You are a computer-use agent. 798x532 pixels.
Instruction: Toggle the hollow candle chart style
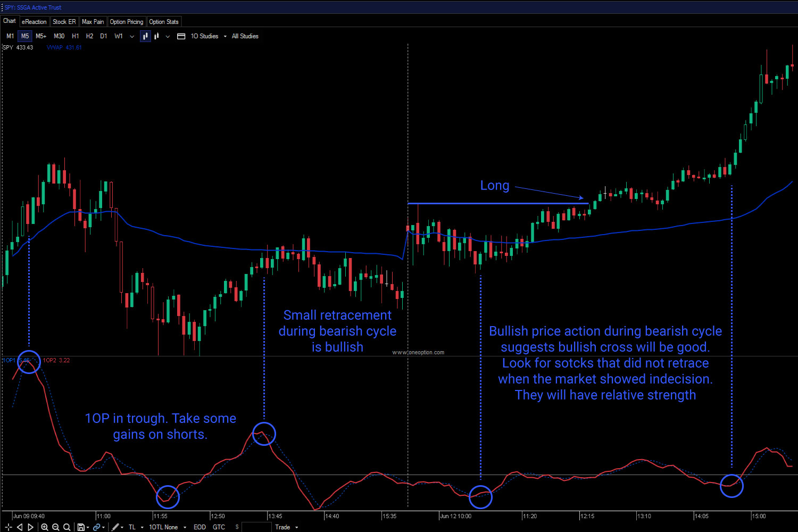click(156, 36)
